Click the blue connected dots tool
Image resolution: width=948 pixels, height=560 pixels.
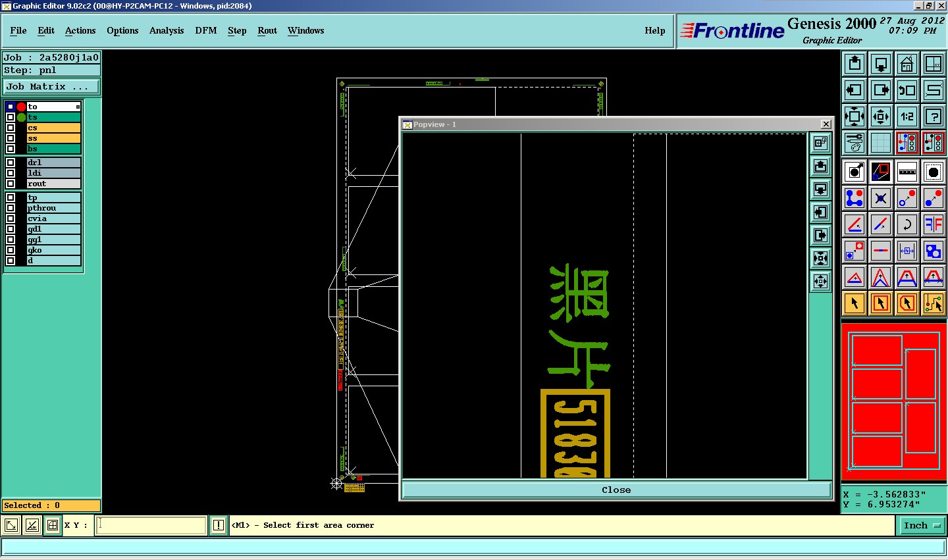855,198
